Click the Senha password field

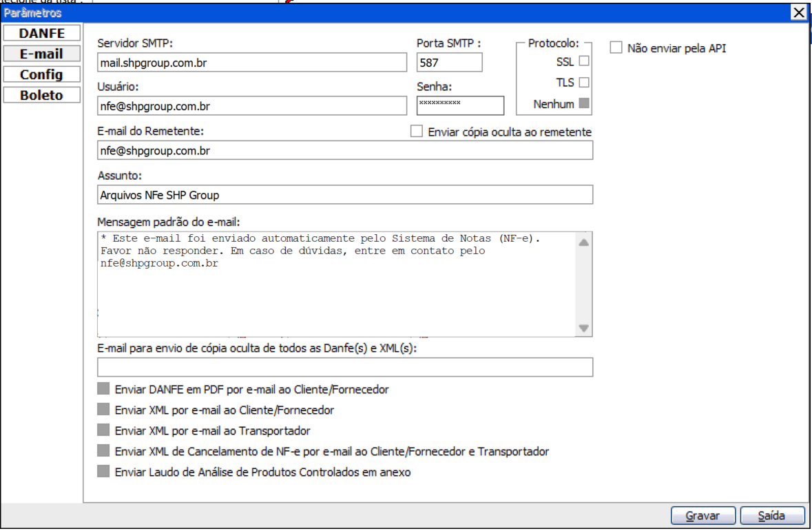click(x=460, y=105)
